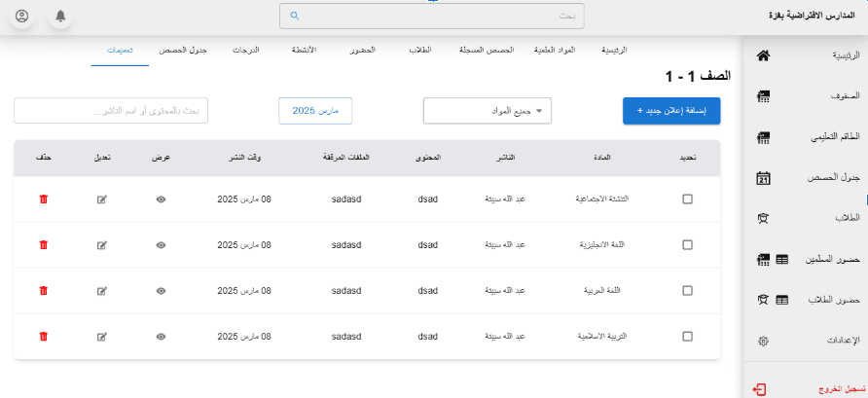Viewport: 868px width, 398px height.
Task: Open the settings gear in sidebar
Action: [763, 341]
